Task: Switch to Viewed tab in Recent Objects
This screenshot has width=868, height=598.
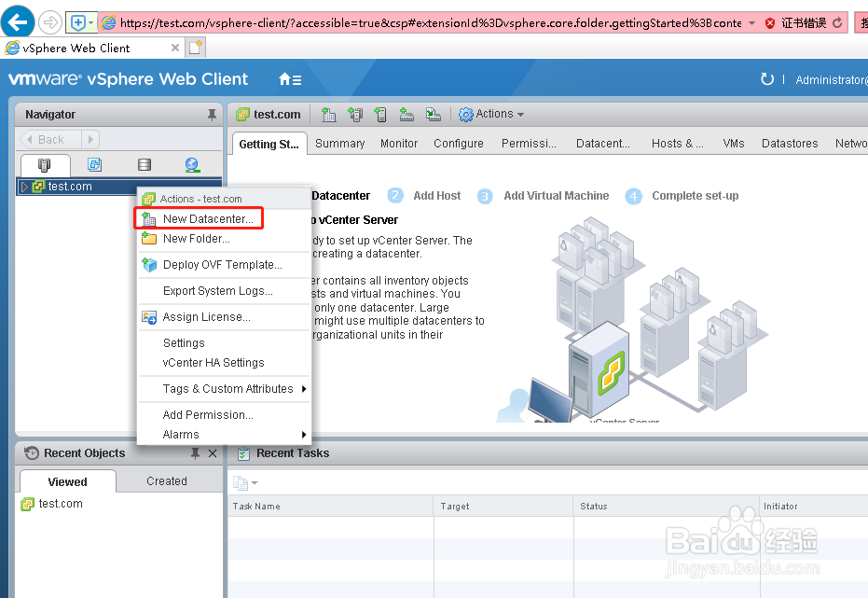Action: [x=67, y=481]
